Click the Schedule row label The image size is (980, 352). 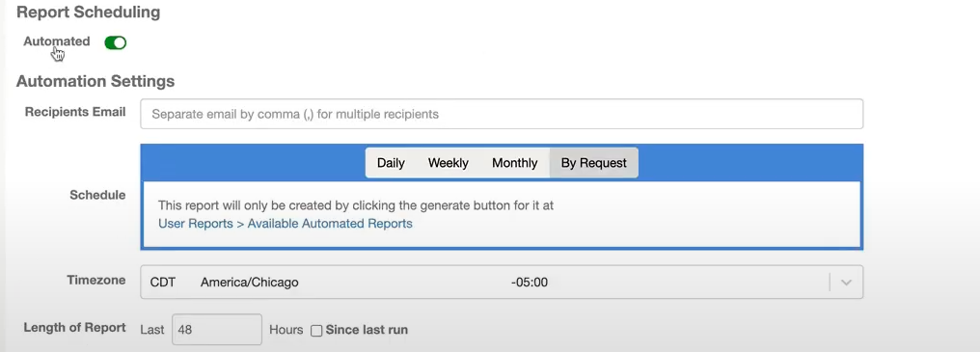[x=97, y=195]
